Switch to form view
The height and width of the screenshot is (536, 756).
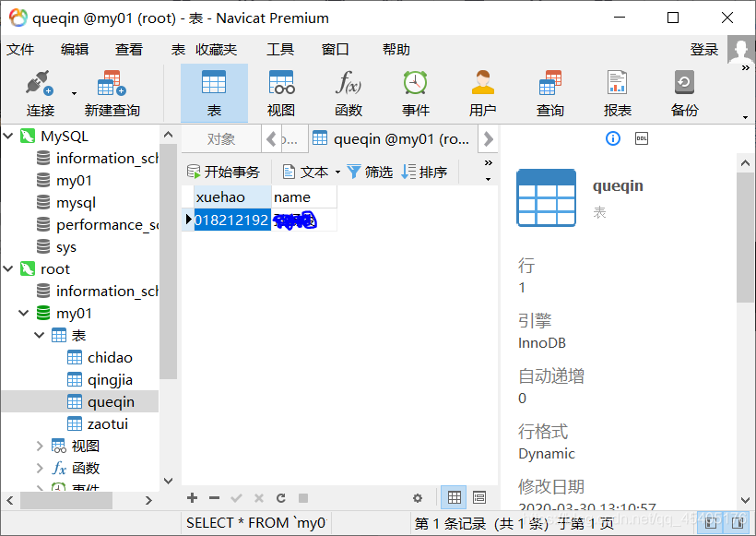479,497
